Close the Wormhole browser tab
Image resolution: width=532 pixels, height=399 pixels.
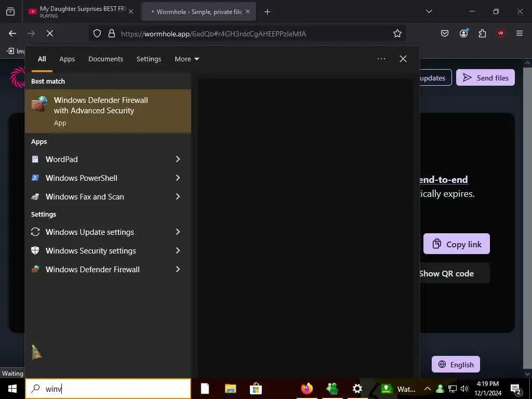(x=248, y=11)
